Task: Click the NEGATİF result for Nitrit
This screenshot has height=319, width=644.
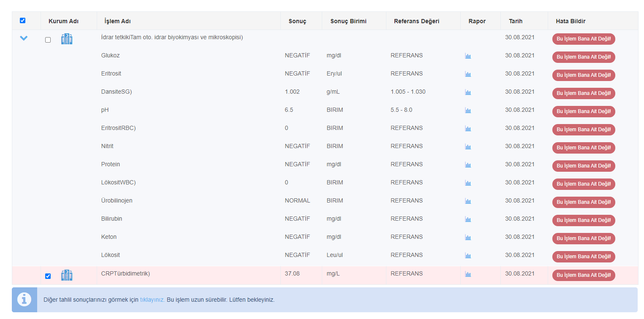Action: click(297, 146)
